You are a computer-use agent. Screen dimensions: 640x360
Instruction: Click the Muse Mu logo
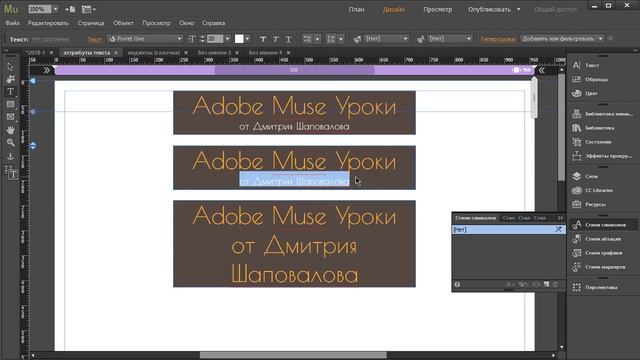(11, 9)
